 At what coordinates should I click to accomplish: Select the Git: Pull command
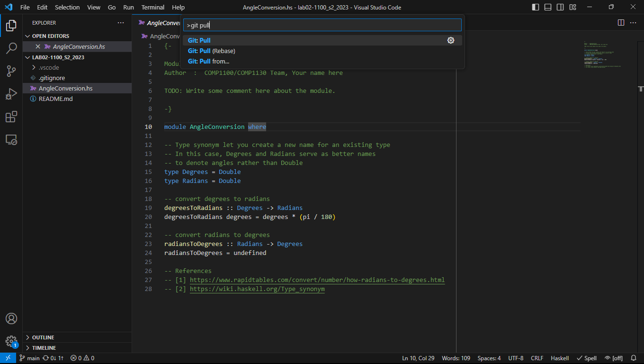(x=322, y=40)
